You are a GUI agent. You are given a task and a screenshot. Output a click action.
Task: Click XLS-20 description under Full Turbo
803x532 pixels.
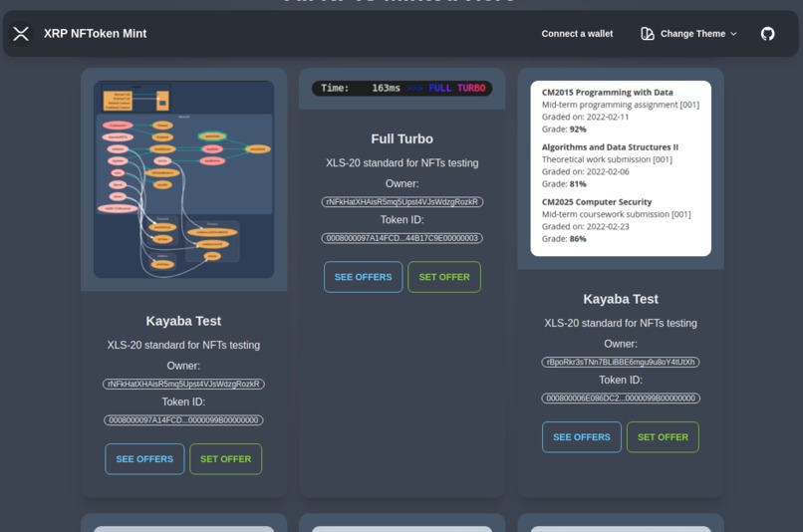[402, 162]
